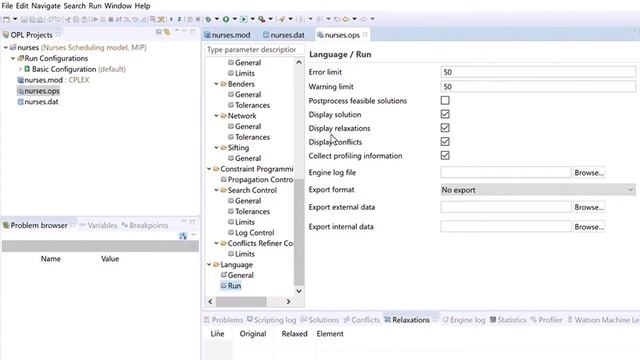Open the Engine log tab

coord(464,320)
